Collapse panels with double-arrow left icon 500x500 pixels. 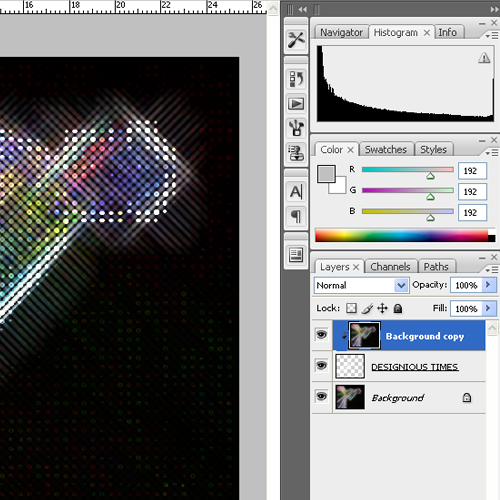pyautogui.click(x=302, y=9)
